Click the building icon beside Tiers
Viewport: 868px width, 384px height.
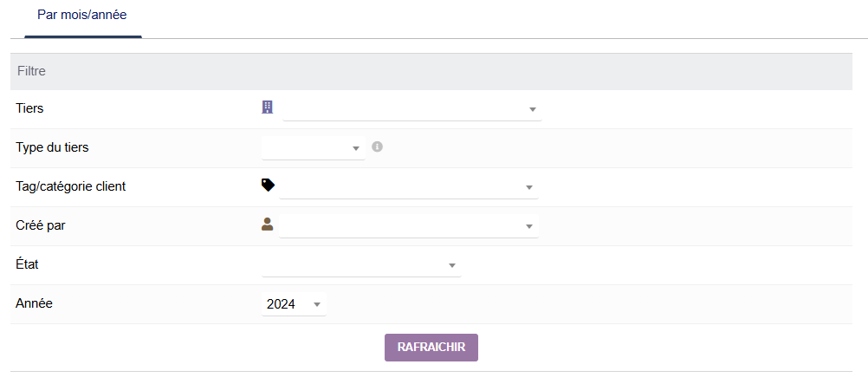click(x=268, y=107)
